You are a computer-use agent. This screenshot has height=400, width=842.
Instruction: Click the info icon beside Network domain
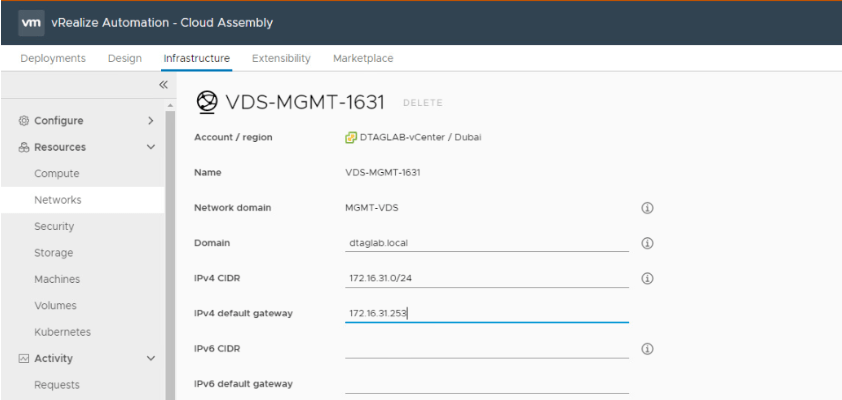click(647, 208)
